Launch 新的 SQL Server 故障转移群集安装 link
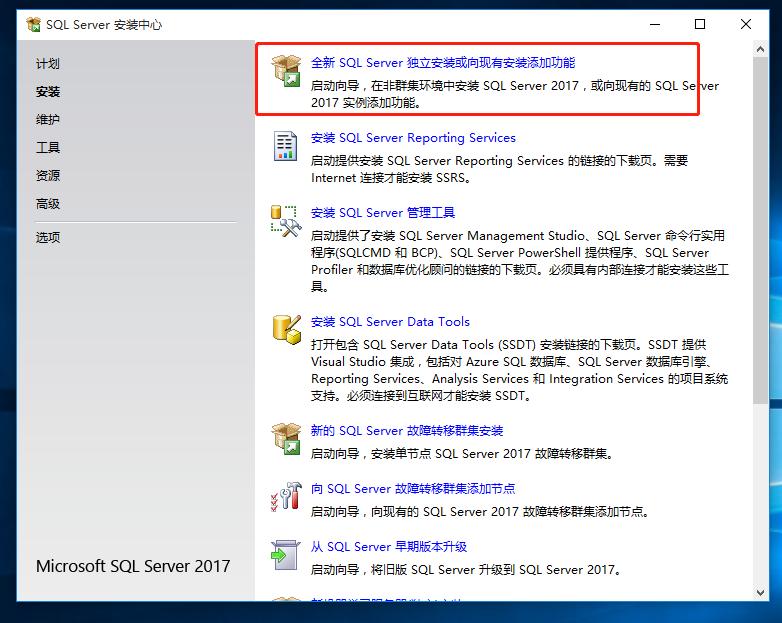This screenshot has height=623, width=782. (x=406, y=430)
